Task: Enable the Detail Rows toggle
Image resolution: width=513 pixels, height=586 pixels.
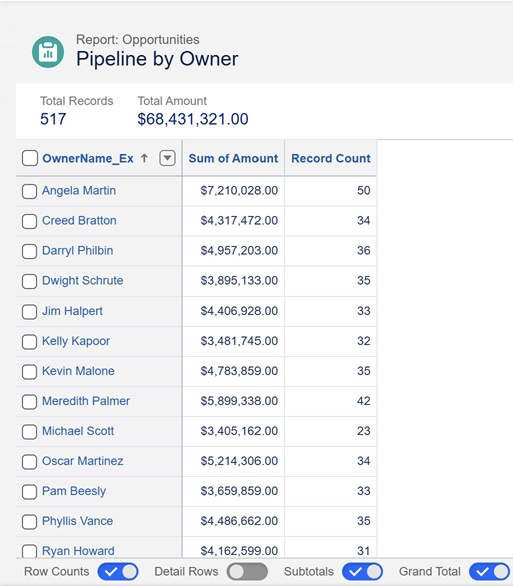Action: 247,571
